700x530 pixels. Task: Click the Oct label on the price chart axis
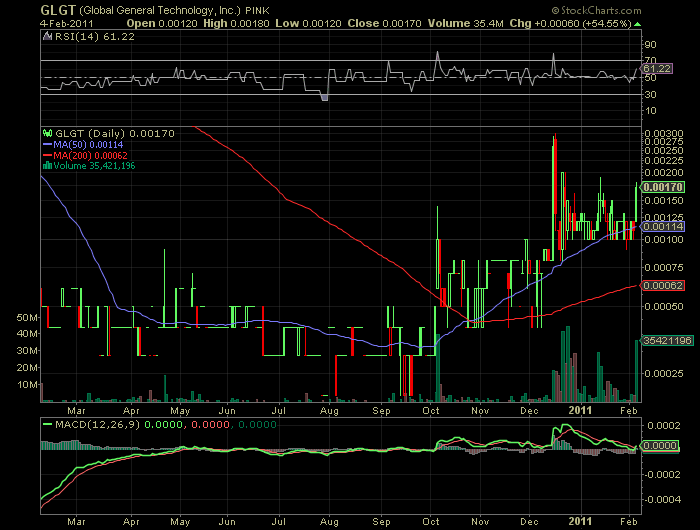pos(430,410)
